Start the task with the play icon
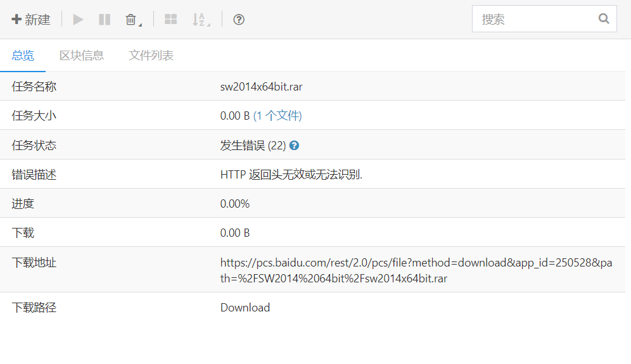631x364 pixels. click(x=78, y=19)
